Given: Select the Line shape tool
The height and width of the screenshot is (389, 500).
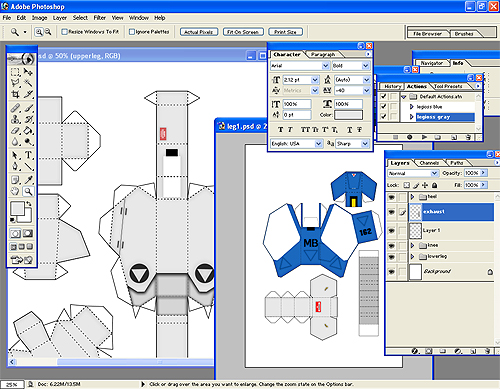Looking at the screenshot, I should pos(28,166).
